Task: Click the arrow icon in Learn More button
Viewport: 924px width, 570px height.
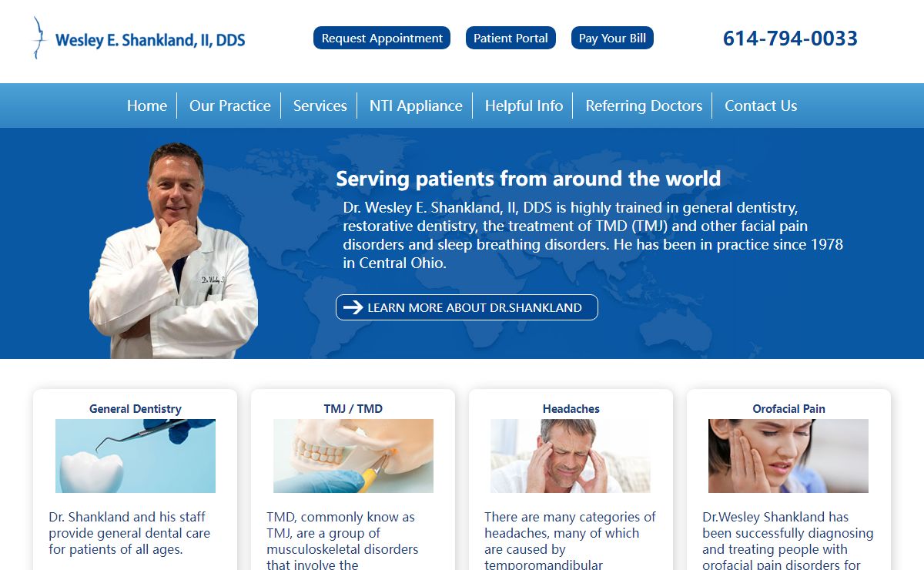Action: (x=353, y=307)
